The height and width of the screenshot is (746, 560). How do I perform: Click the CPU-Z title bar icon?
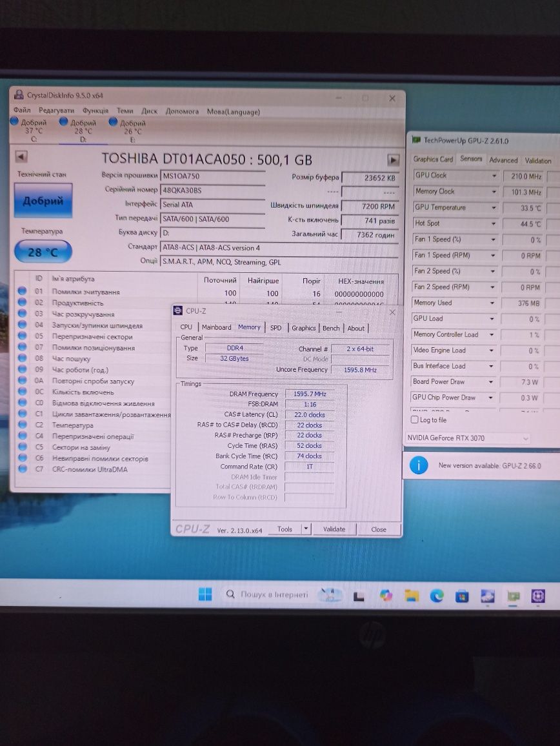tap(178, 310)
